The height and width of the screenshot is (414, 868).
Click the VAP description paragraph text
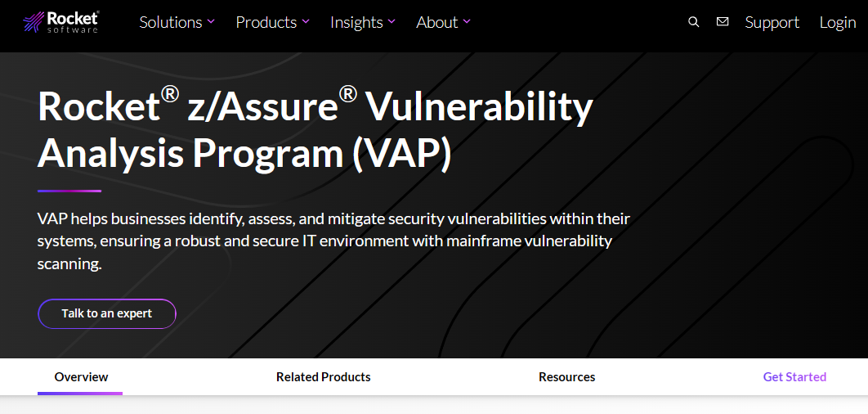coord(333,241)
